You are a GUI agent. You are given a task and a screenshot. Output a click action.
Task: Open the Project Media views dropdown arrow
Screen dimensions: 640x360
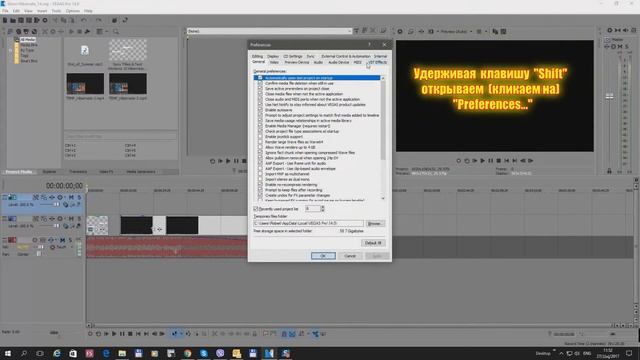(x=107, y=31)
